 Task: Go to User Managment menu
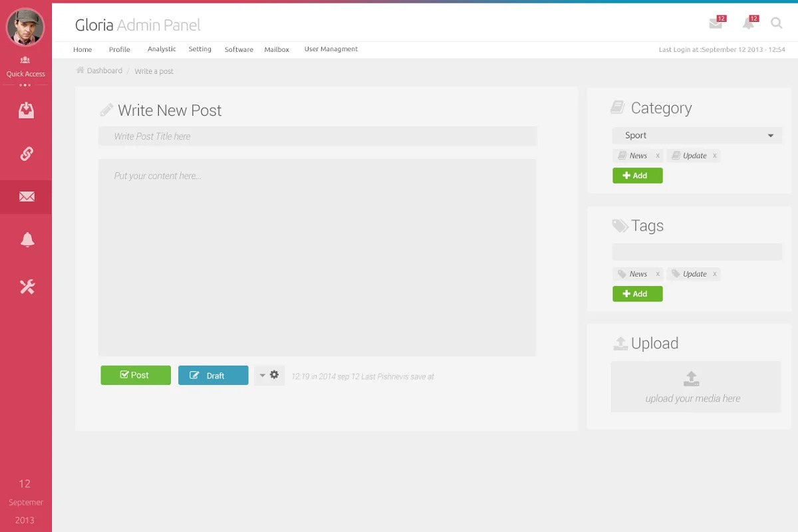pyautogui.click(x=331, y=49)
